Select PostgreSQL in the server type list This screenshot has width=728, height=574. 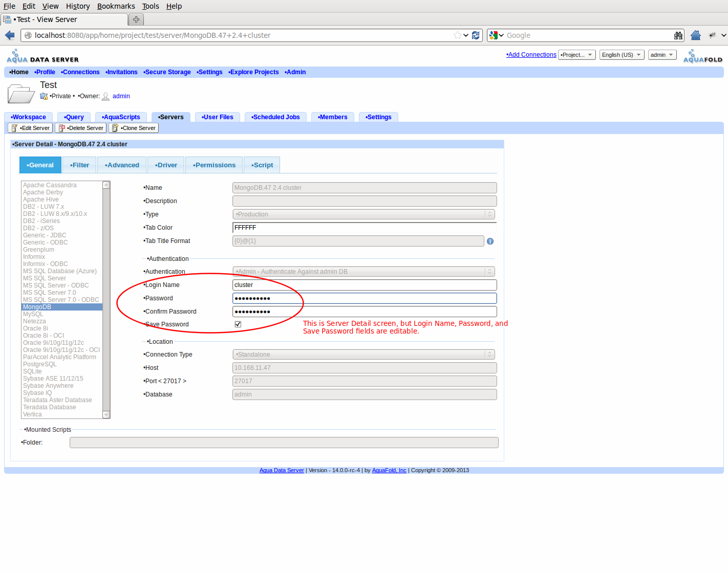62,364
